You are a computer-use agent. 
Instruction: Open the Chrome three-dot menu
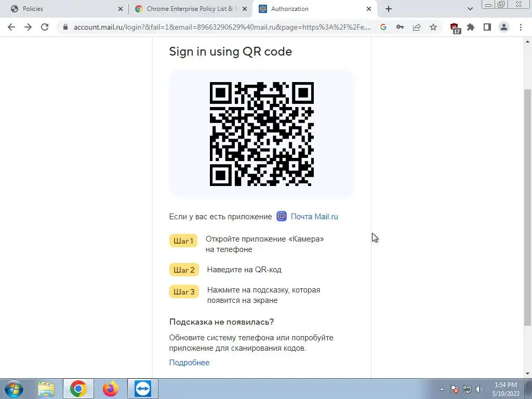tap(521, 27)
